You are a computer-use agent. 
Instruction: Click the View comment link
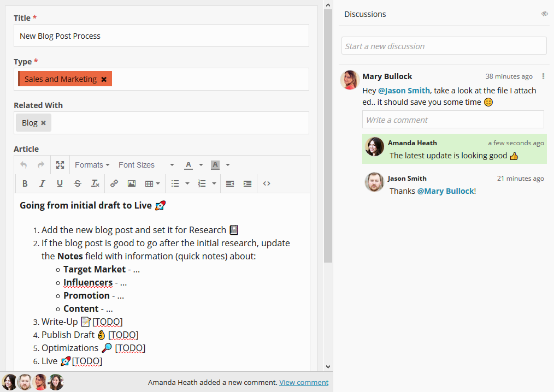304,382
